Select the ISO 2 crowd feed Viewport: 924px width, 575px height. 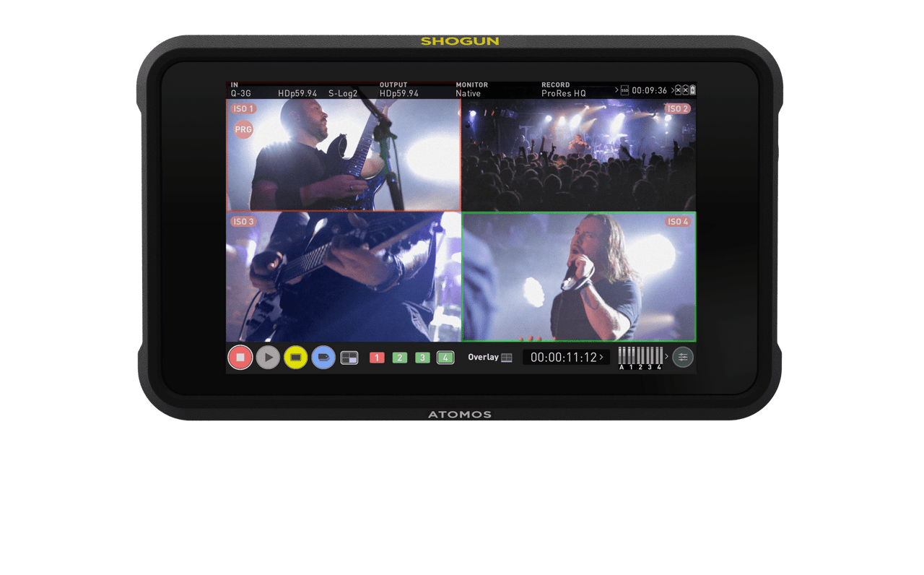coord(579,155)
